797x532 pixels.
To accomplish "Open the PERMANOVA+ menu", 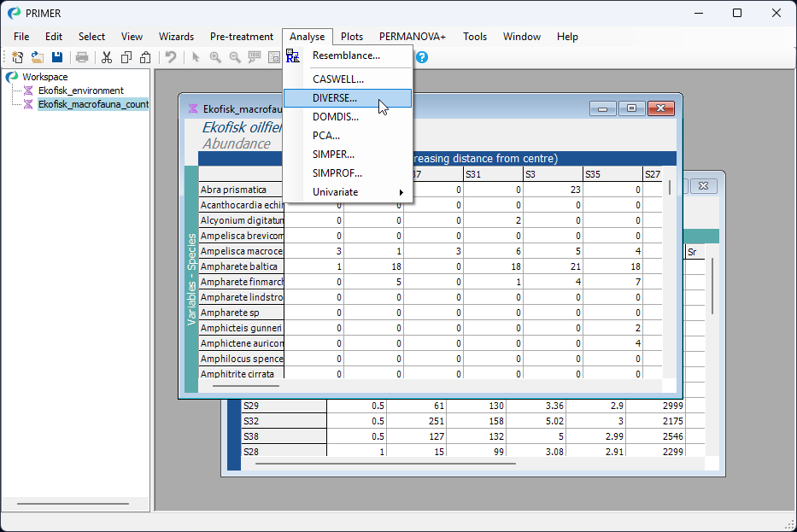I will 413,37.
